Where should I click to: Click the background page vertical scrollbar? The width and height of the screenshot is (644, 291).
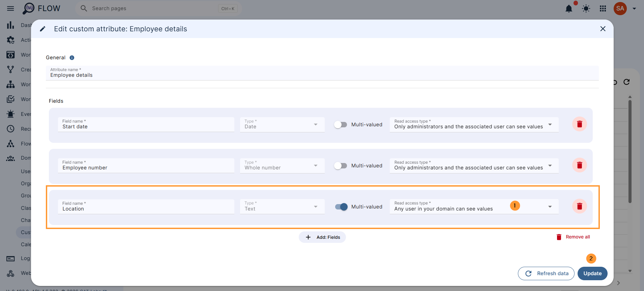point(630,152)
